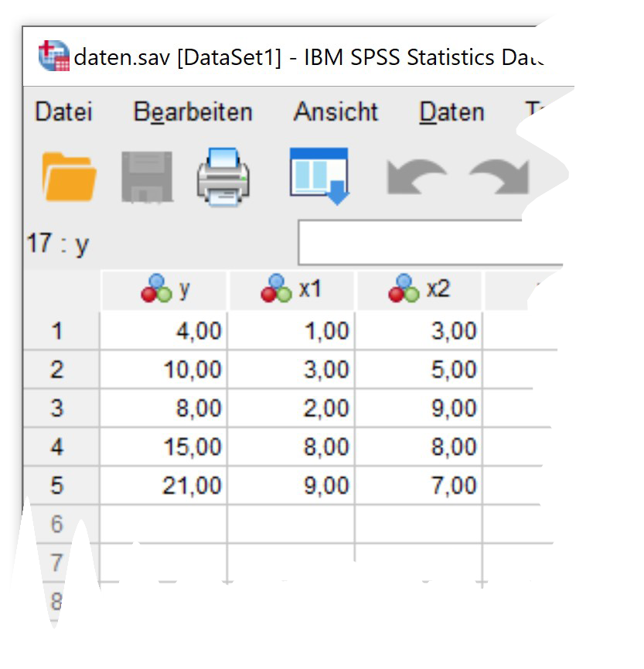Select the x1 variable column header
Screen dimensions: 644x669
tap(291, 289)
